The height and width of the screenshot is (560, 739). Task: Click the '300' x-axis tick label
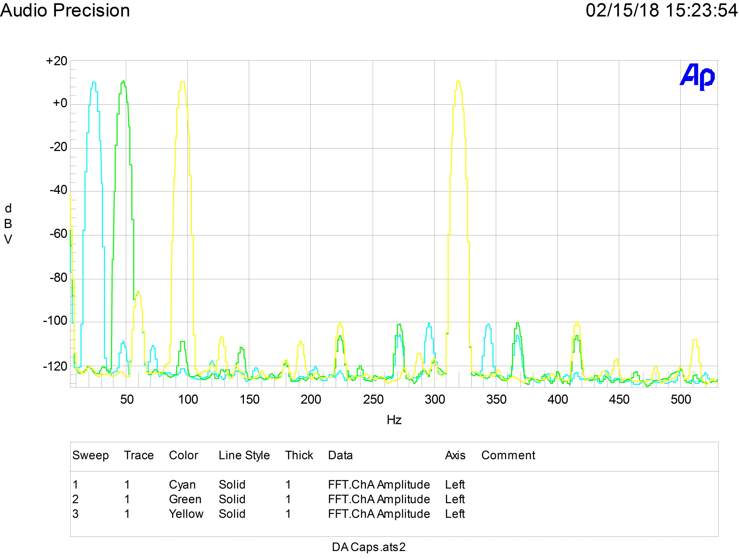point(435,399)
